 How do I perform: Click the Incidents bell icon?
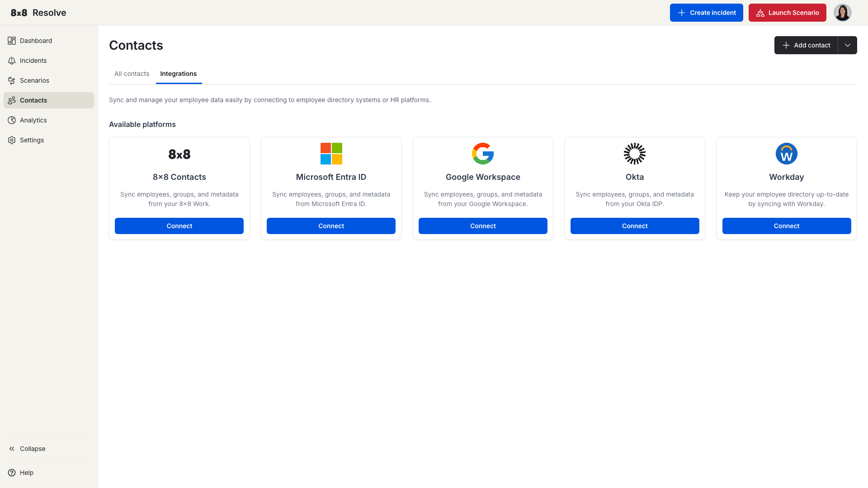pos(12,61)
